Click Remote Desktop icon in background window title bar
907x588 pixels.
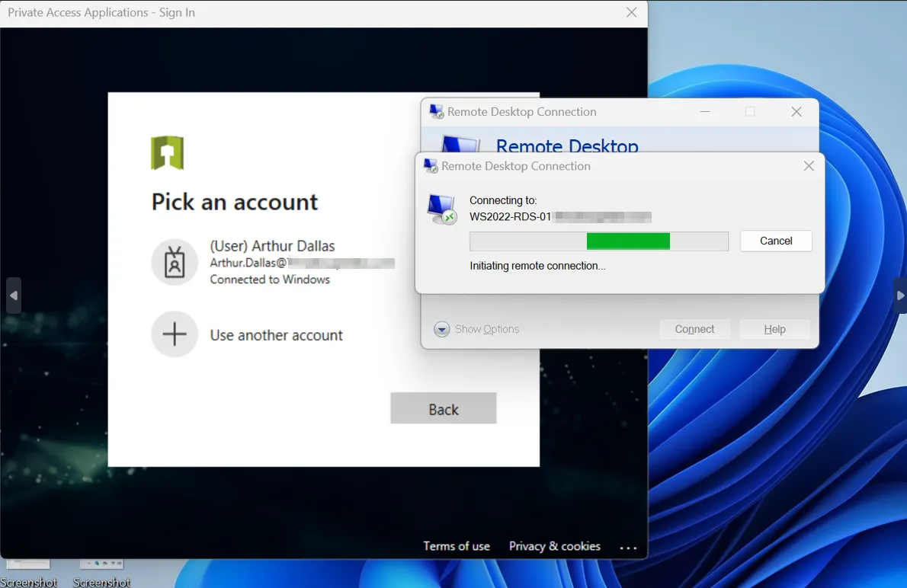[436, 111]
